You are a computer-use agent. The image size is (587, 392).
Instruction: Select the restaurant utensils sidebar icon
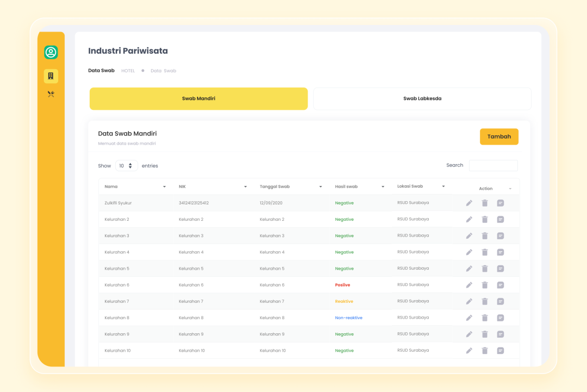tap(51, 94)
